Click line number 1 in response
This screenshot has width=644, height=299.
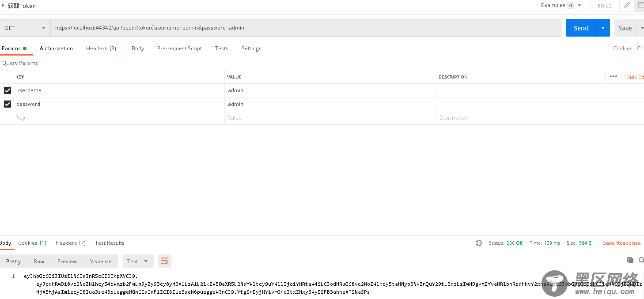13,276
